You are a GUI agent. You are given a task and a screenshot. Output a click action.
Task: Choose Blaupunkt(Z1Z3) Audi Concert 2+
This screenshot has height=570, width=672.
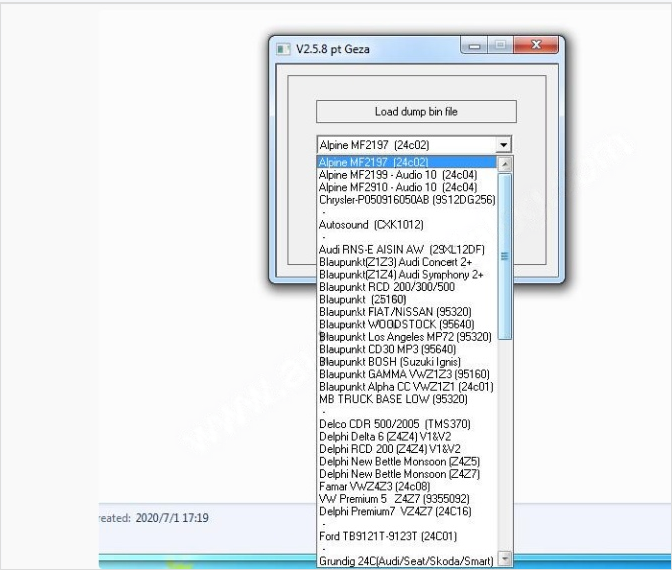(x=407, y=261)
